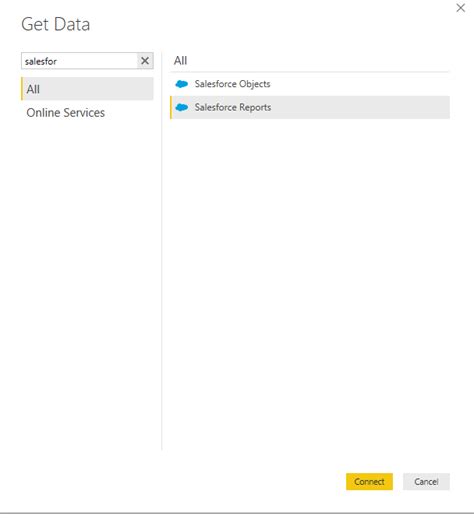Choose the Salesforce Objects connector
The image size is (474, 519).
(x=310, y=84)
